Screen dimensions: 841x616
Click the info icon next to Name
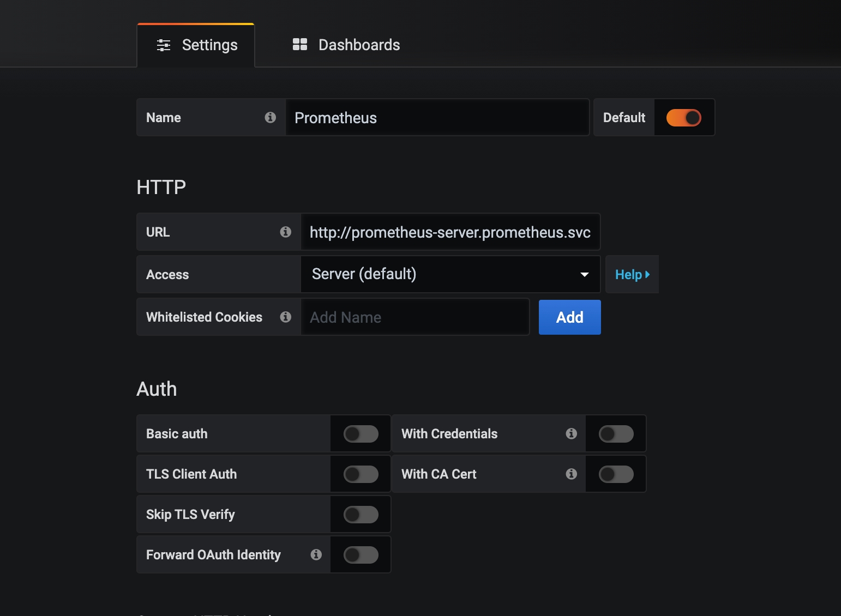270,117
